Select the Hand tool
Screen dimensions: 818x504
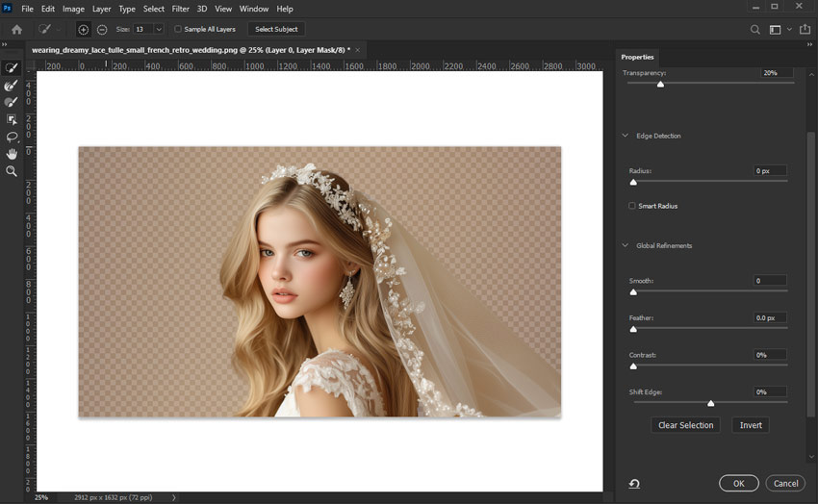point(12,154)
